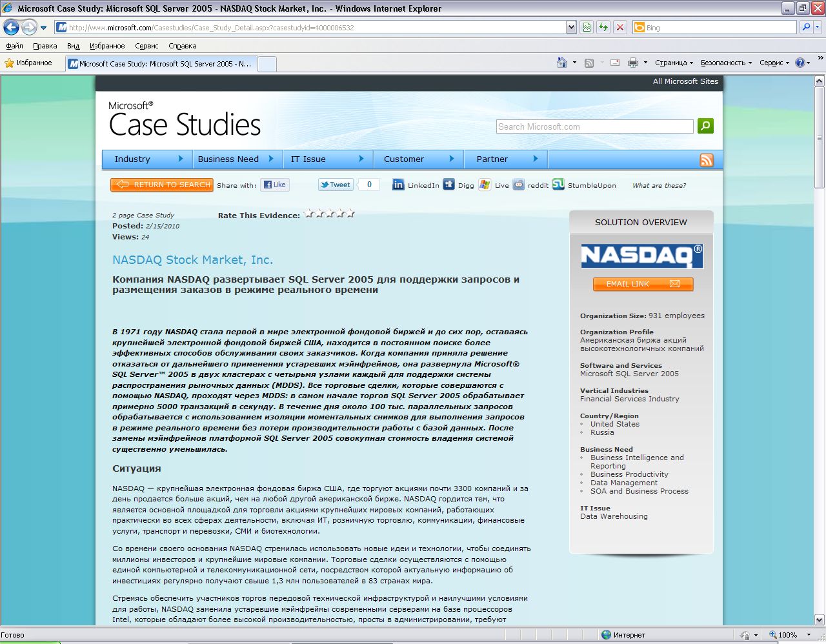The height and width of the screenshot is (644, 826).
Task: Share via the StumbleUpon icon
Action: 558,185
